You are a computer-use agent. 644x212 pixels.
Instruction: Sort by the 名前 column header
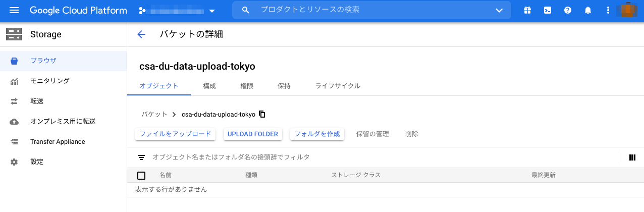[x=166, y=175]
